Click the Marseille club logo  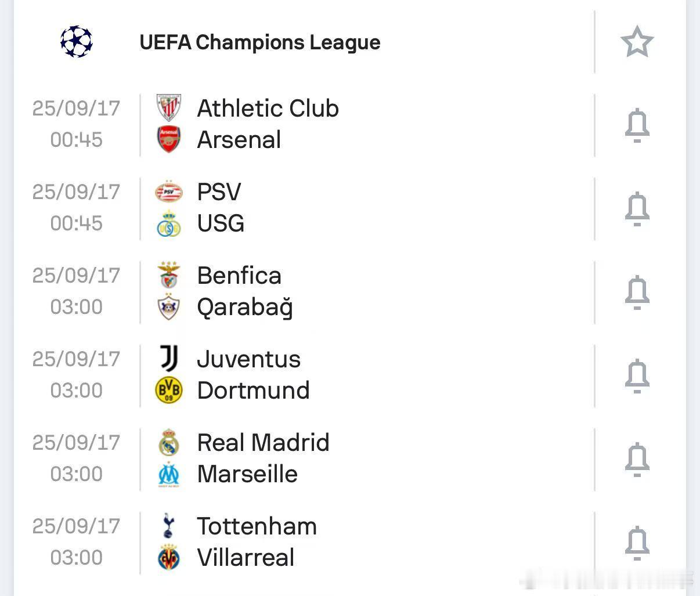(169, 474)
